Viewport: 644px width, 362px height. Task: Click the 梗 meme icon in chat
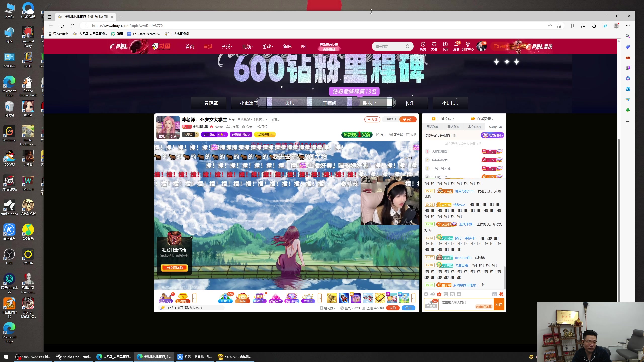pyautogui.click(x=452, y=294)
